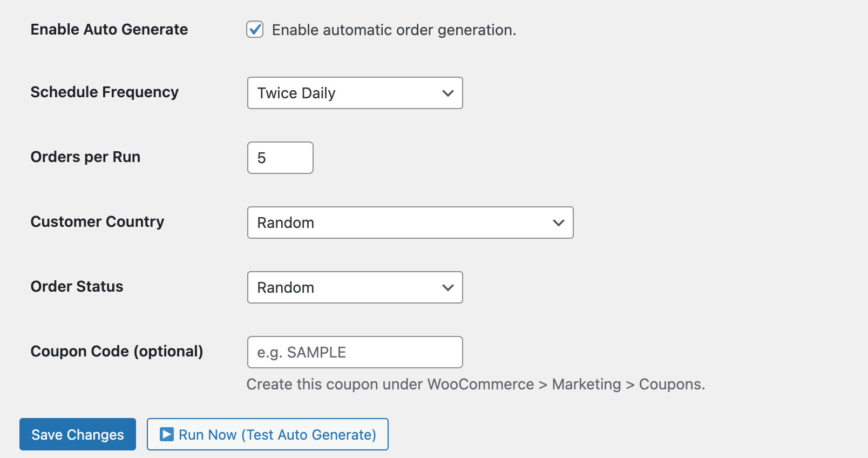This screenshot has width=868, height=458.
Task: Click the 'Coupon Code (optional)' label
Action: (x=117, y=352)
